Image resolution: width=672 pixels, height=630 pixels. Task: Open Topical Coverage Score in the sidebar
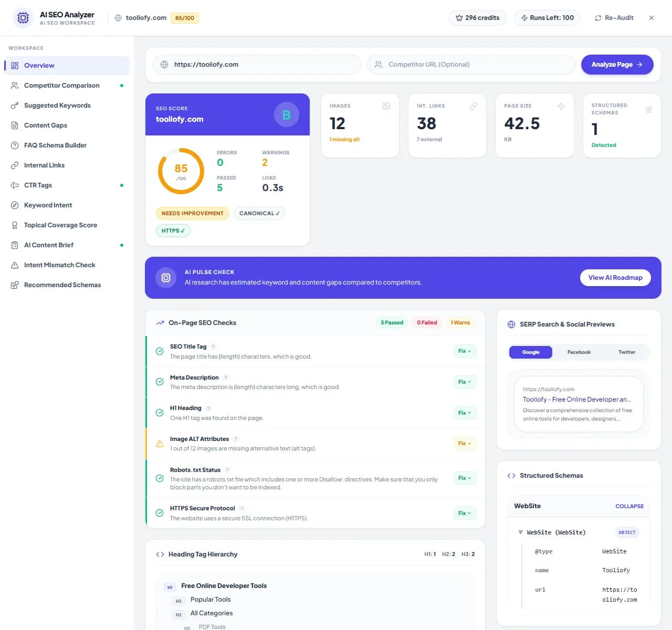pyautogui.click(x=67, y=225)
